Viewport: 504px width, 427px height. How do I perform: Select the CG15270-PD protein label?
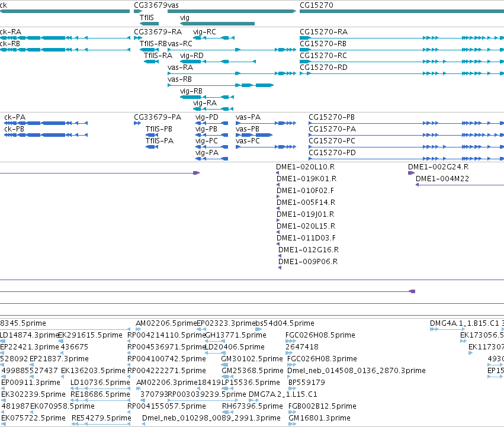coord(332,153)
